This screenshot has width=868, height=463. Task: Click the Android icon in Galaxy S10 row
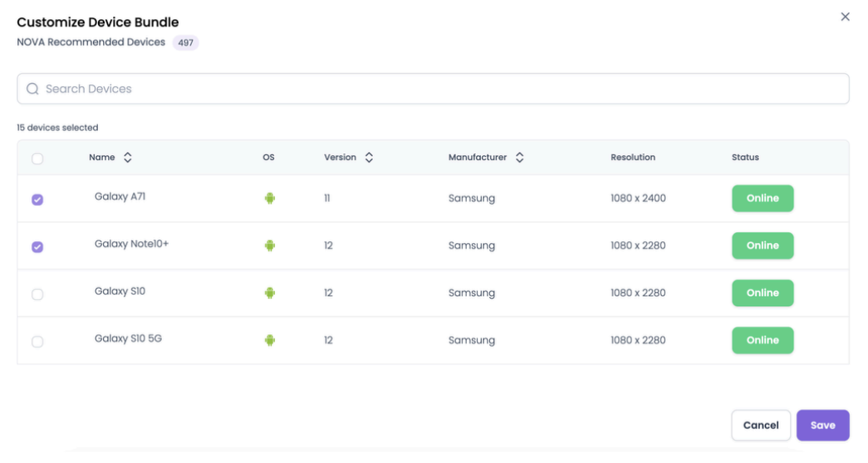(x=270, y=293)
